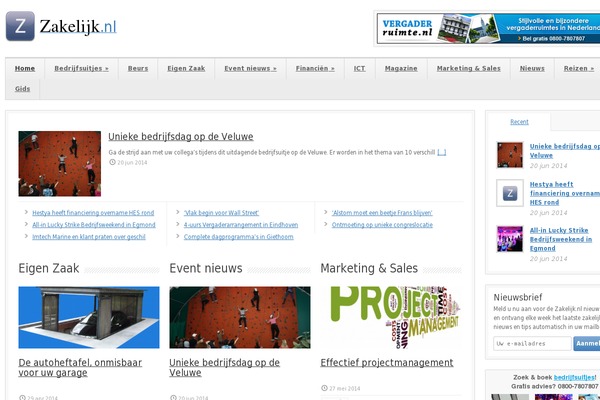Screen dimensions: 600x400
Task: Expand the Event nieuws menu
Action: [x=250, y=69]
